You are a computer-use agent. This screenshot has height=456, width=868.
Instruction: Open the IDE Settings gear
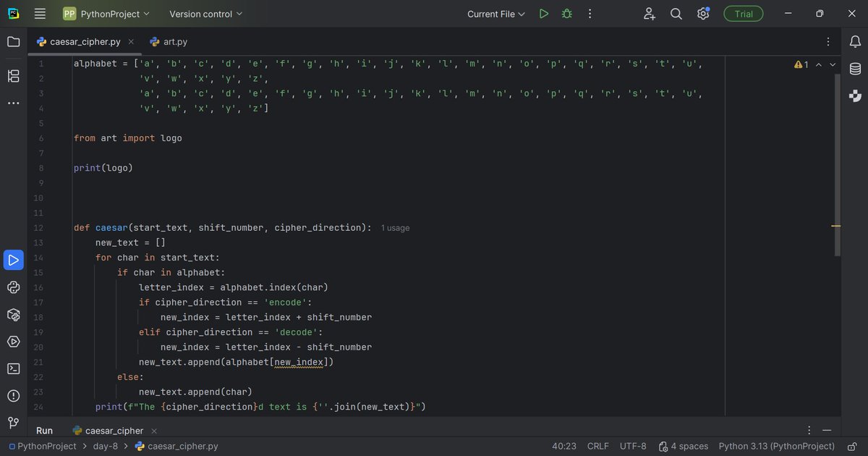point(702,13)
